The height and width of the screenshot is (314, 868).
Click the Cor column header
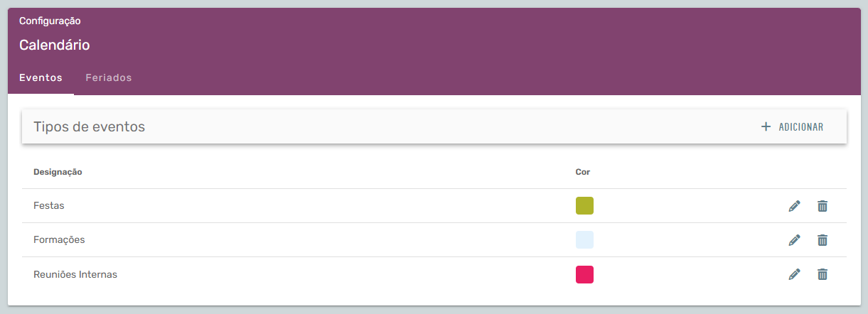click(583, 172)
